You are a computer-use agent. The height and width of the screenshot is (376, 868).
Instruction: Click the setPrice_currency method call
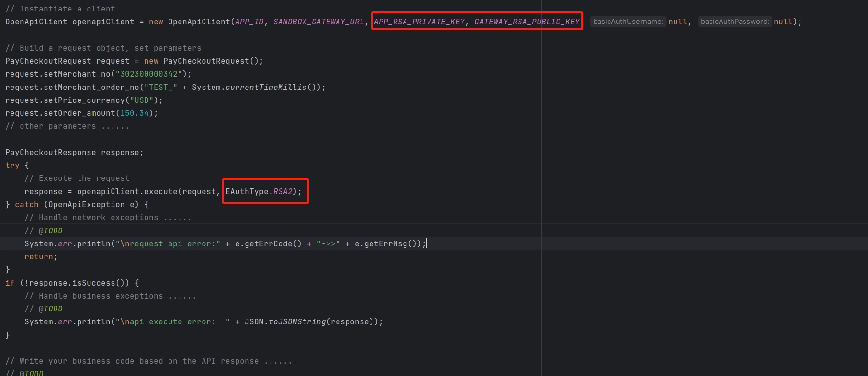tap(84, 100)
